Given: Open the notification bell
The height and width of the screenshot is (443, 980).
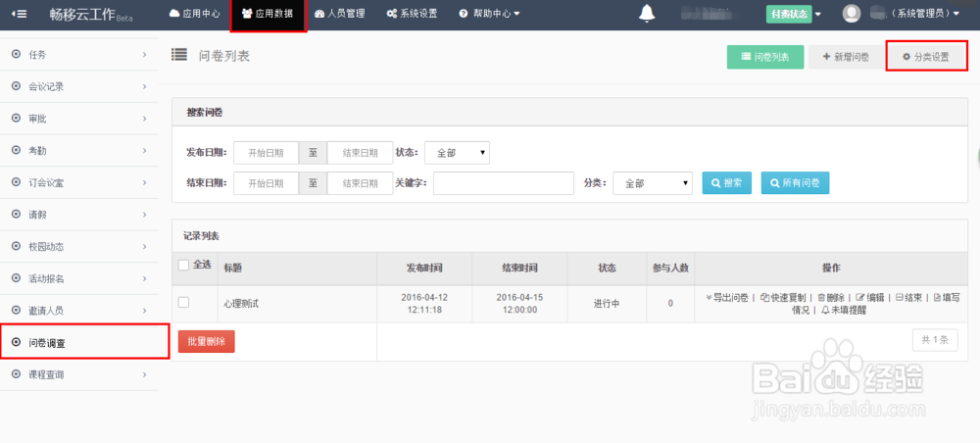Looking at the screenshot, I should coord(647,14).
